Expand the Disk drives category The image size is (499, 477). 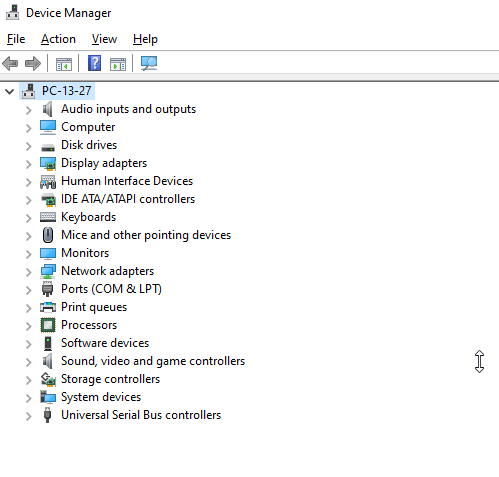pyautogui.click(x=29, y=146)
